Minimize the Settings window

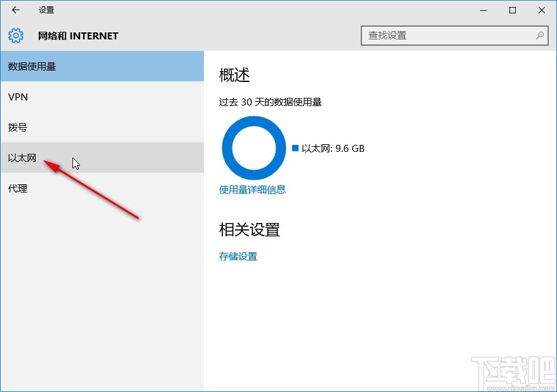point(483,10)
